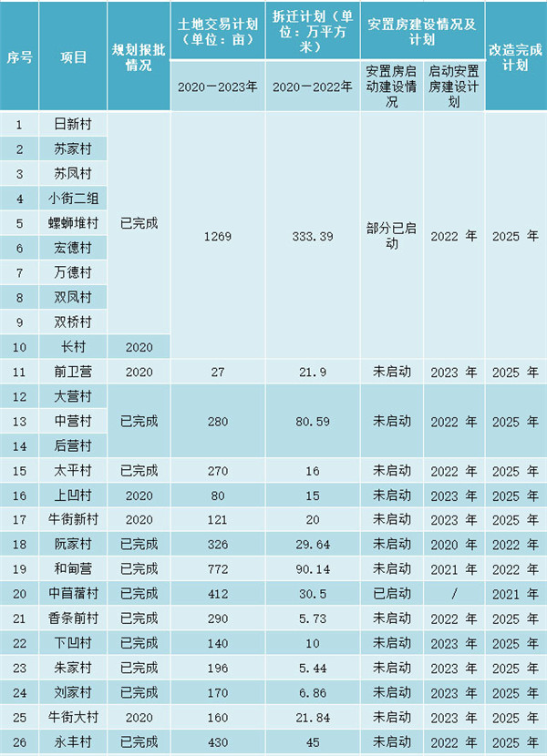The height and width of the screenshot is (756, 547).
Task: Click the 序号 column header
Action: tap(19, 56)
